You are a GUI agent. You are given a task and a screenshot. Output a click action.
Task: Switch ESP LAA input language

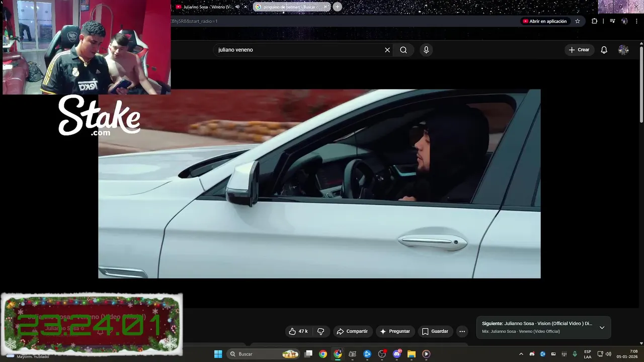[588, 354]
